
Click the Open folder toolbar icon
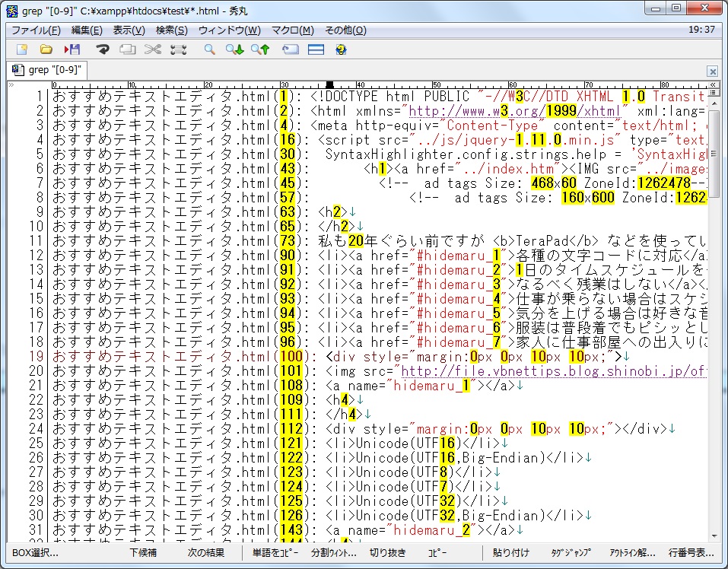(46, 49)
